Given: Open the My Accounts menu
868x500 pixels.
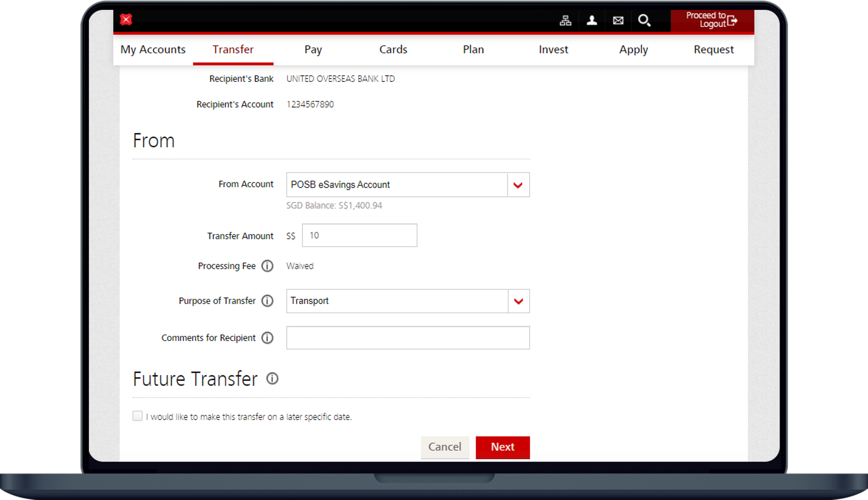Looking at the screenshot, I should [x=153, y=49].
